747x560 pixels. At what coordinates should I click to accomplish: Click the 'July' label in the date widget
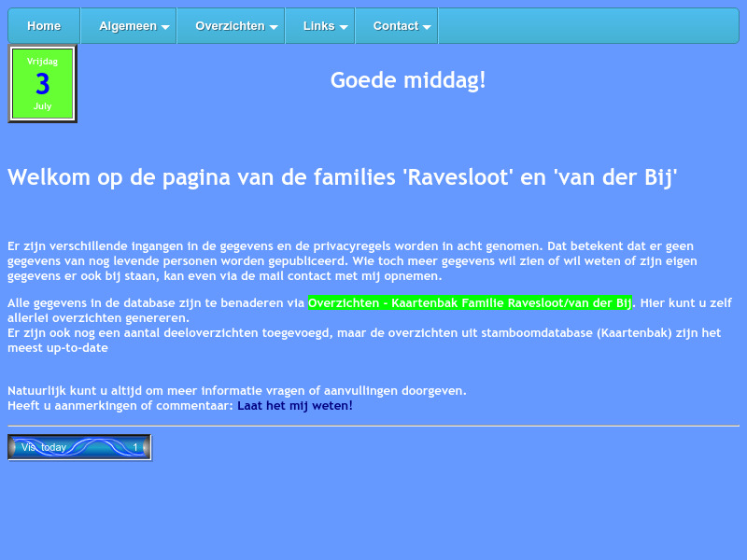point(42,106)
